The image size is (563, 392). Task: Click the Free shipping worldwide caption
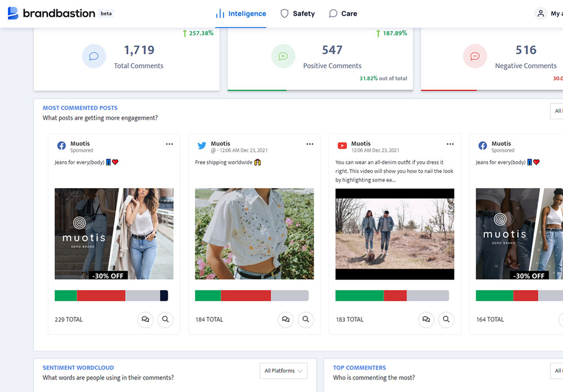point(228,162)
